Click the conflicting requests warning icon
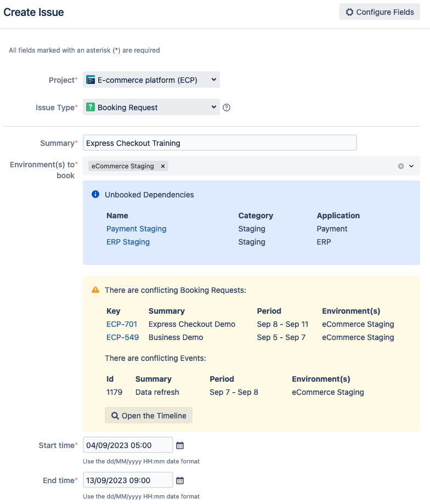This screenshot has width=430, height=504. pos(95,290)
